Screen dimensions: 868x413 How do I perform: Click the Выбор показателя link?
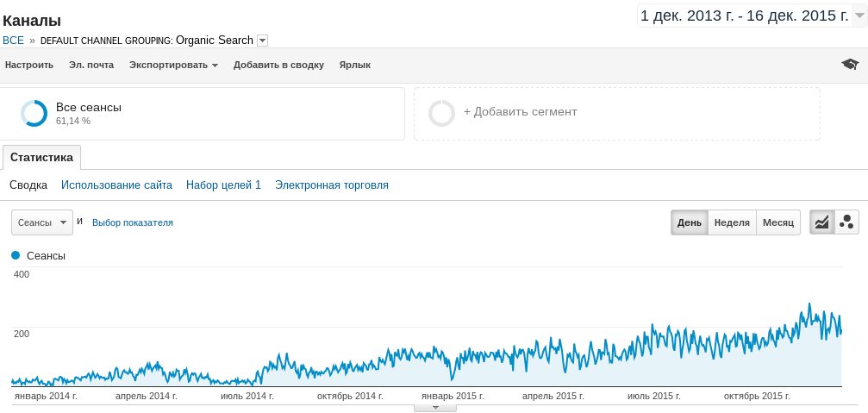pos(133,222)
